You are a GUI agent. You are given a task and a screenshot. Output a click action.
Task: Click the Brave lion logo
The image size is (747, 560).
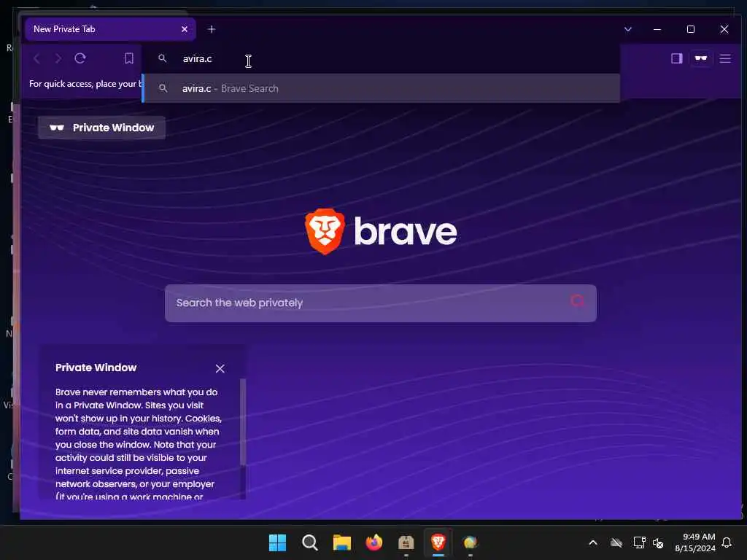point(325,231)
